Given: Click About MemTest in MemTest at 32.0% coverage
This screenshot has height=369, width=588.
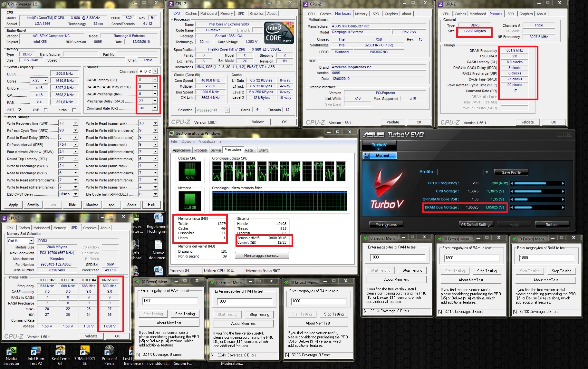Looking at the screenshot, I should (x=318, y=323).
